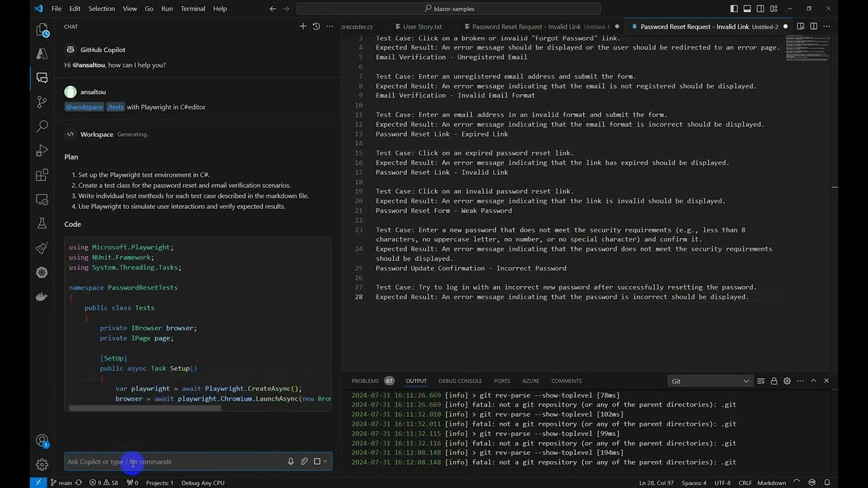Open the Source Control view
This screenshot has width=868, height=488.
coord(42,102)
